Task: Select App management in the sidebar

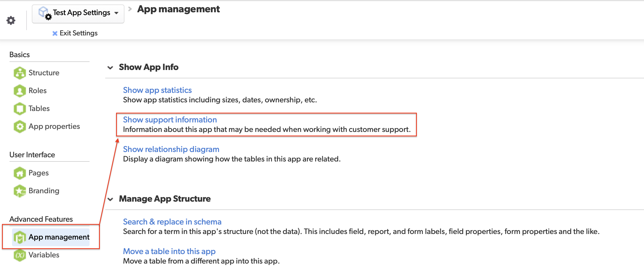Action: pos(59,237)
